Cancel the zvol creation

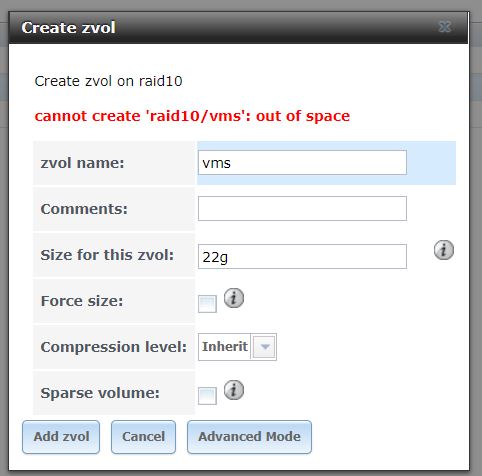(143, 437)
